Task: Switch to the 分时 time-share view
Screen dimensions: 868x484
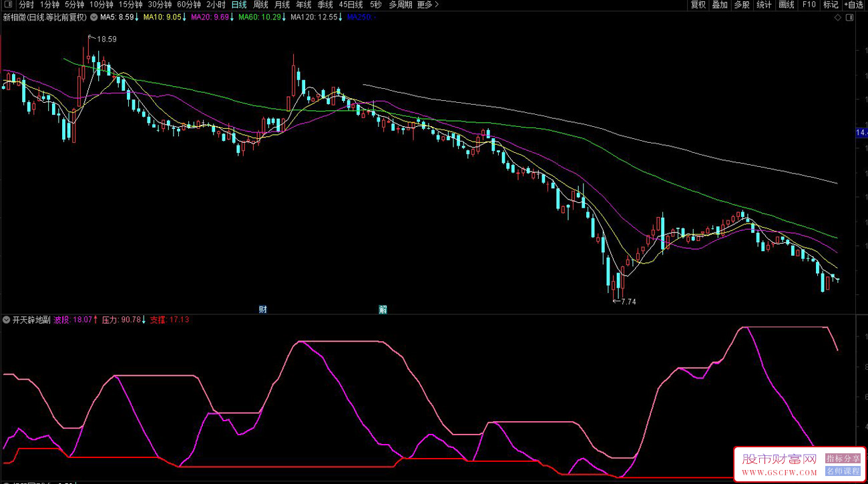Action: click(x=26, y=5)
